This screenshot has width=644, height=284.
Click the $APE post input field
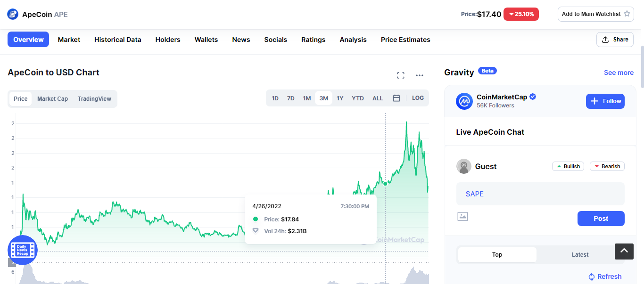coord(540,194)
